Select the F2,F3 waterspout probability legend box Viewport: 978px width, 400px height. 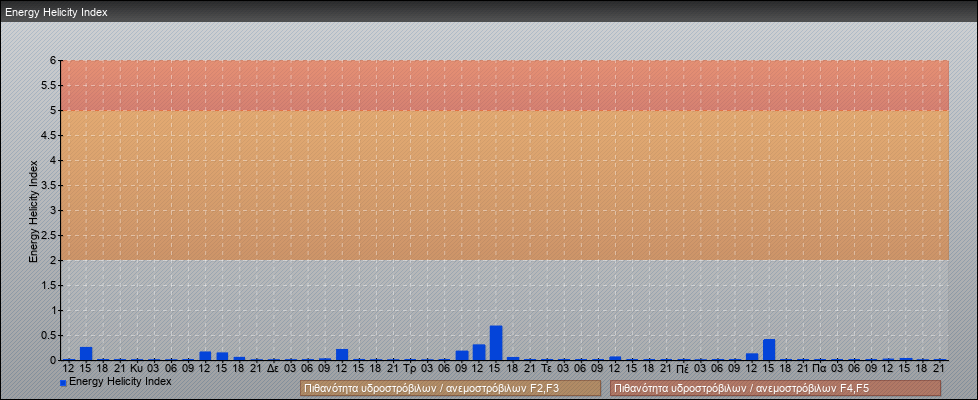pos(450,388)
